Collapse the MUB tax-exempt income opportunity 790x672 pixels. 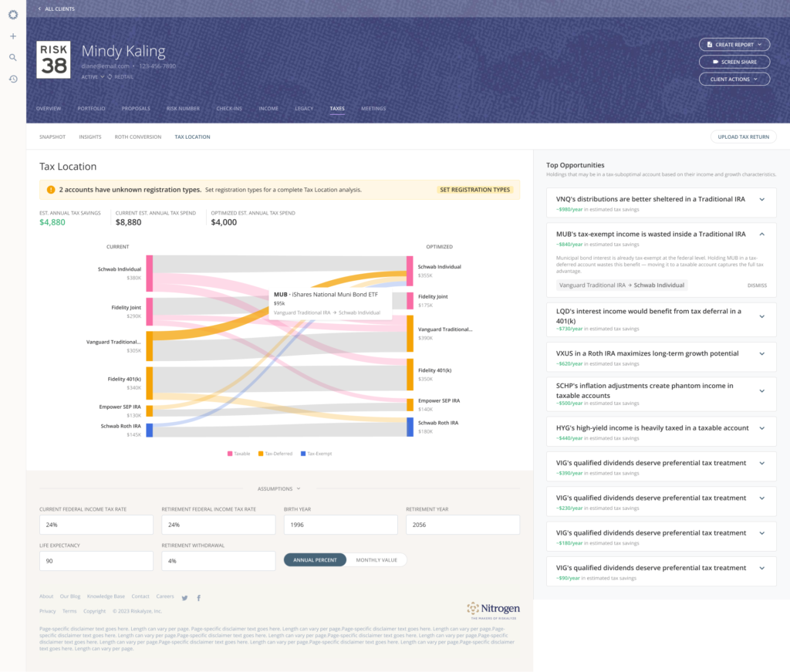tap(761, 235)
